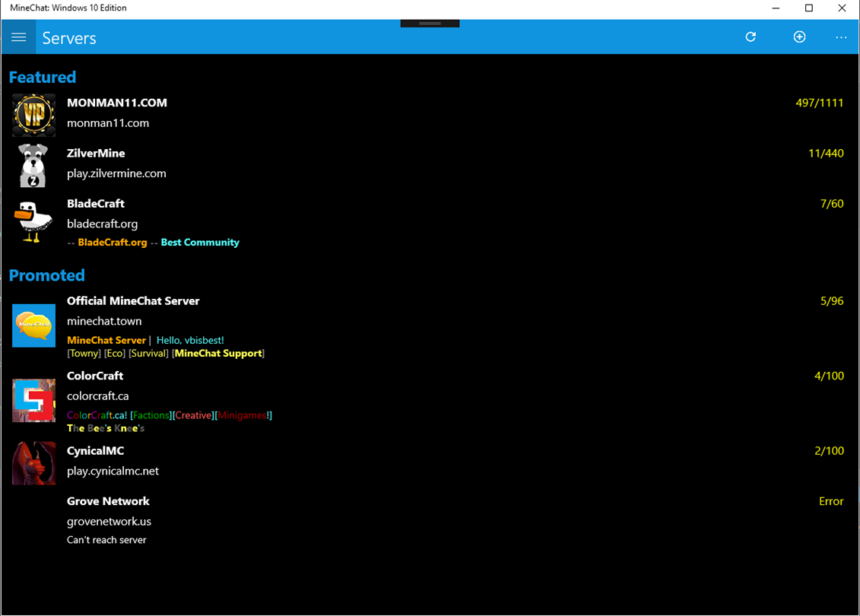
Task: Click the play.cynicalmc.net address
Action: [113, 472]
